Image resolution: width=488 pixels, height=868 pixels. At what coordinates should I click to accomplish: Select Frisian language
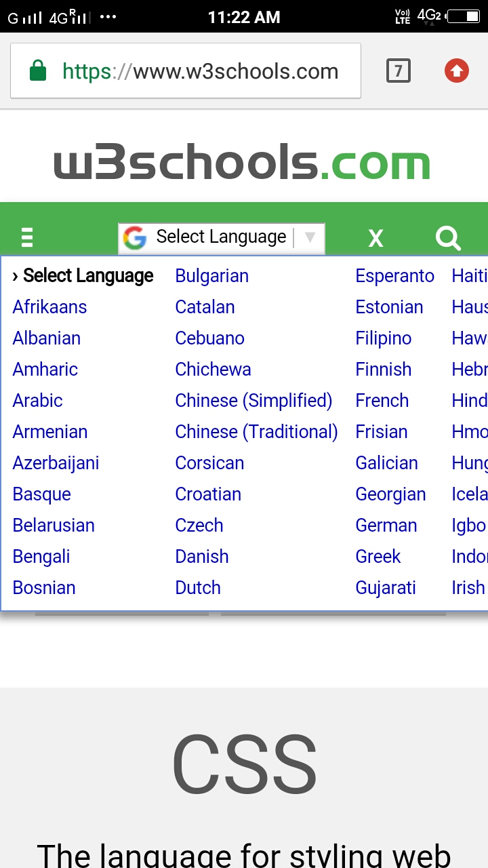[382, 432]
